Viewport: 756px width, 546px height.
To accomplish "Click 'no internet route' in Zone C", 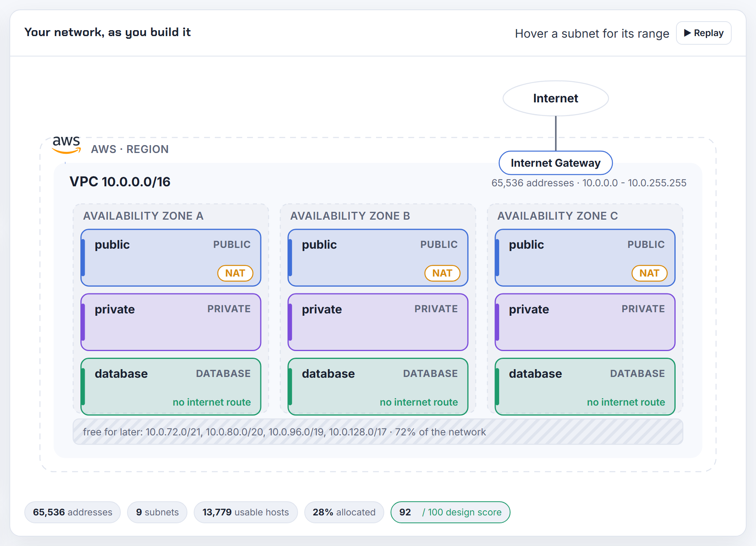I will (x=626, y=402).
